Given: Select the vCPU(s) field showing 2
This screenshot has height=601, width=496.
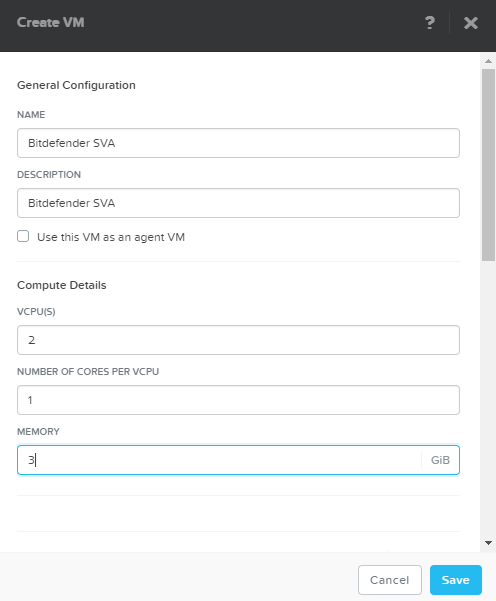Looking at the screenshot, I should pos(238,340).
